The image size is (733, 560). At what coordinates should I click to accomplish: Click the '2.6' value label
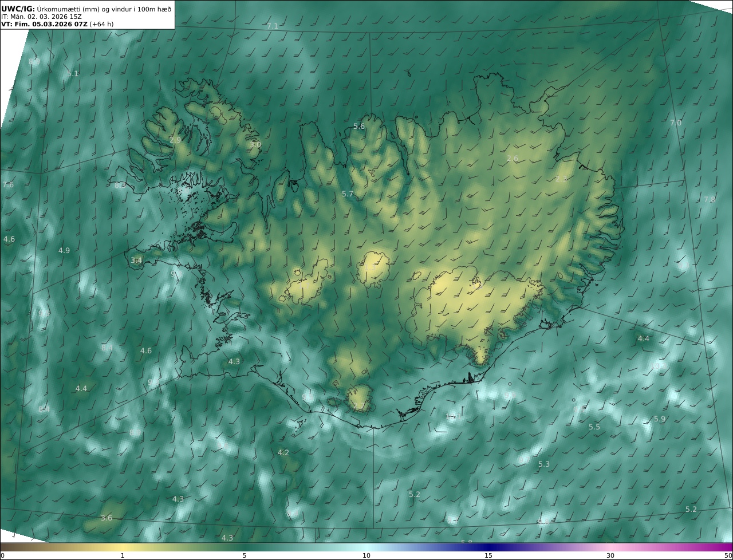point(513,159)
